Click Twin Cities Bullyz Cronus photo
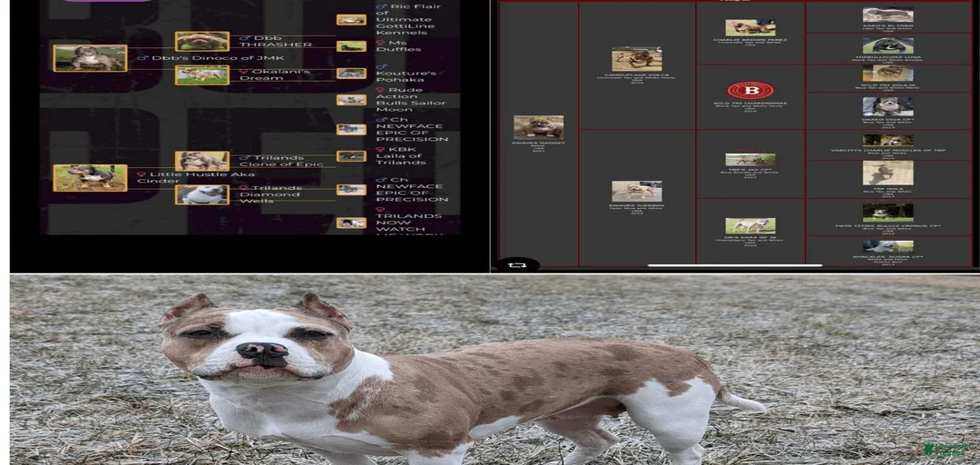Viewport: 980px width, 465px height. coord(887,212)
